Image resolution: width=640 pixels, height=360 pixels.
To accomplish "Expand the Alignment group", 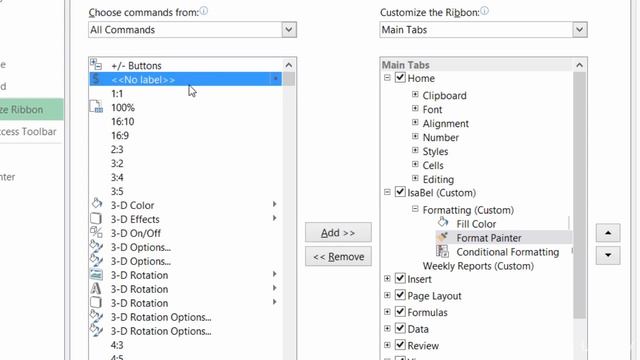I will (415, 122).
